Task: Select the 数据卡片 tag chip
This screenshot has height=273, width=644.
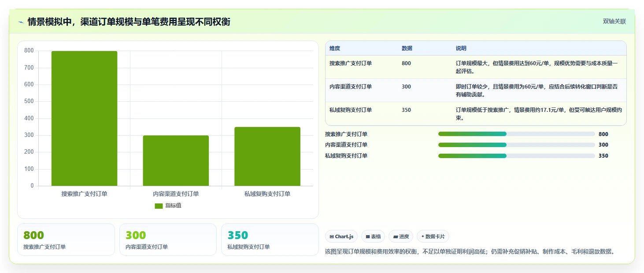Action: (433, 236)
